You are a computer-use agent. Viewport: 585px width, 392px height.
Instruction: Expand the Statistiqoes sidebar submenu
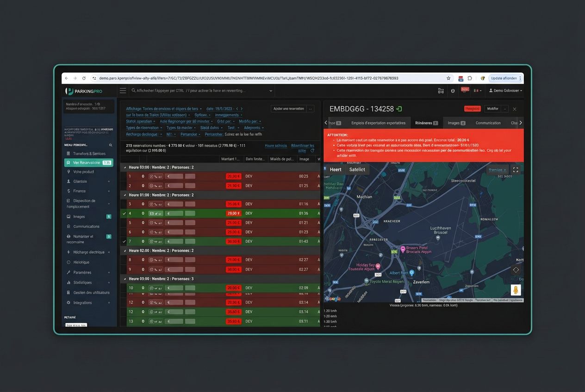tap(109, 282)
